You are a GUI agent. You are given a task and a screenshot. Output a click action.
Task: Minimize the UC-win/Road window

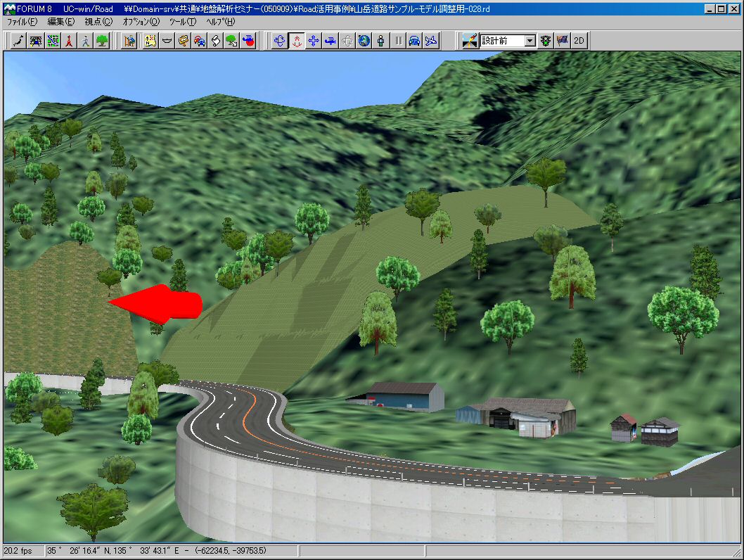[x=710, y=8]
